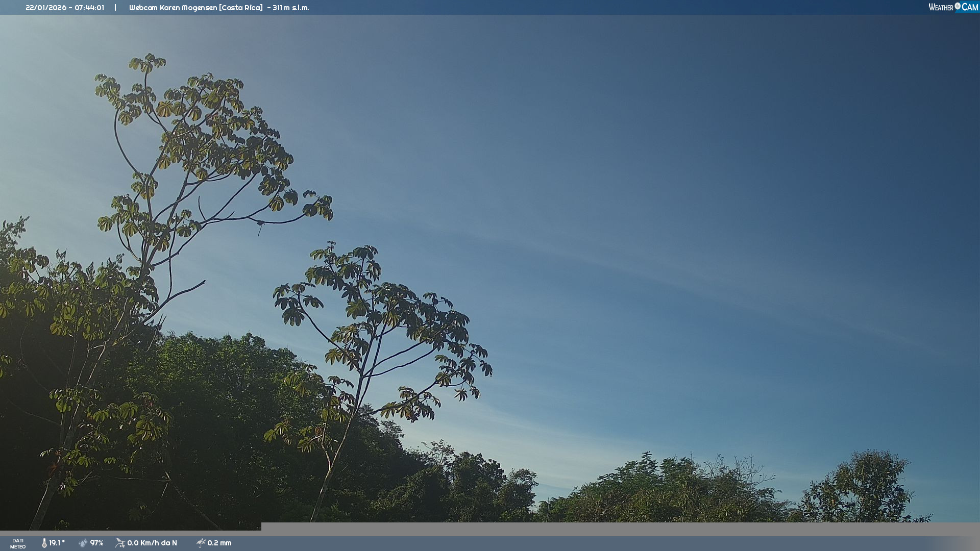Select the DATI METEO label
The height and width of the screenshot is (551, 980).
18,543
